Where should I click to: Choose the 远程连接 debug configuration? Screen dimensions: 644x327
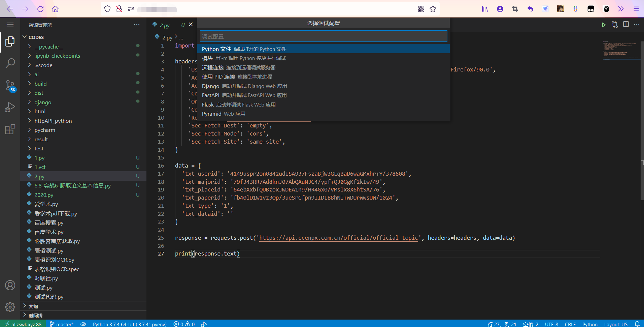click(324, 67)
